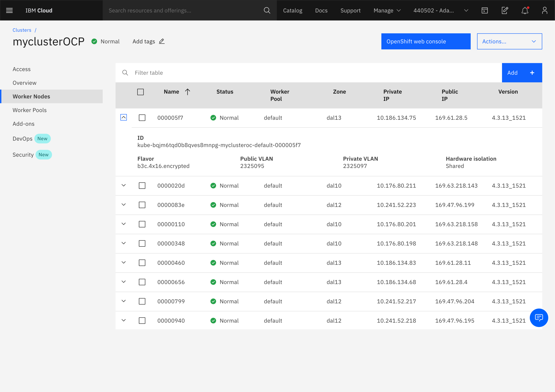555x392 pixels.
Task: Toggle the select-all checkbox in table header
Action: pos(140,92)
